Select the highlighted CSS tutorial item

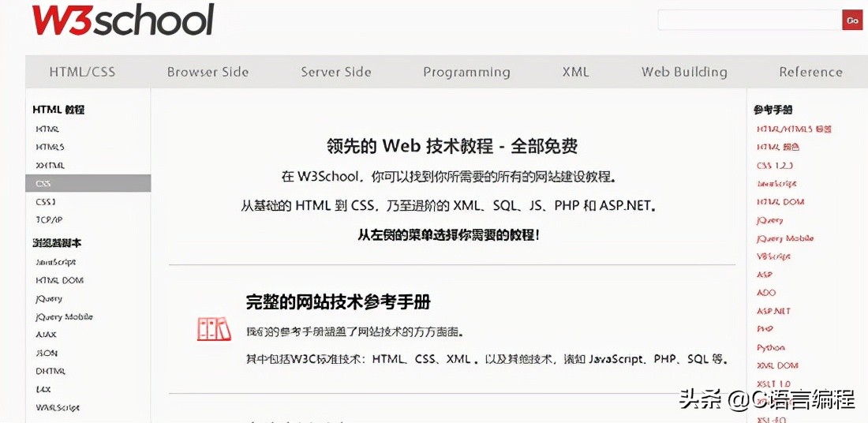point(88,183)
